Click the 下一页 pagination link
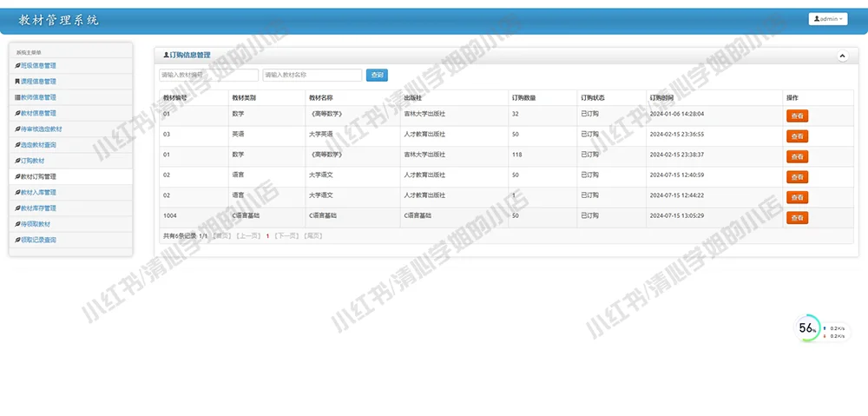Screen dimensions: 868x416 286,236
